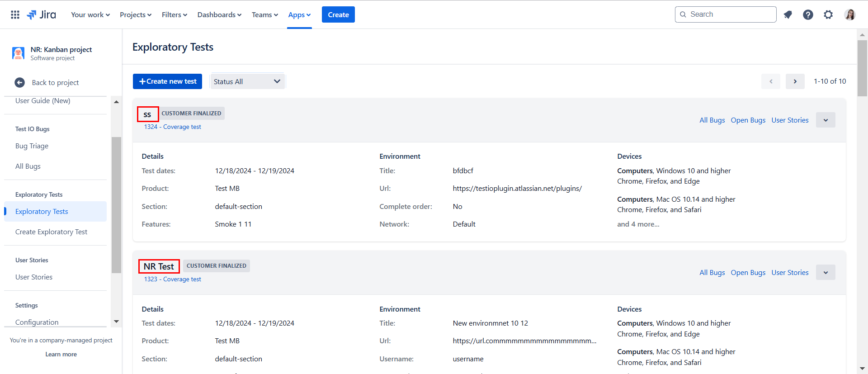
Task: Select Create Exploratory Test in sidebar
Action: coord(51,232)
